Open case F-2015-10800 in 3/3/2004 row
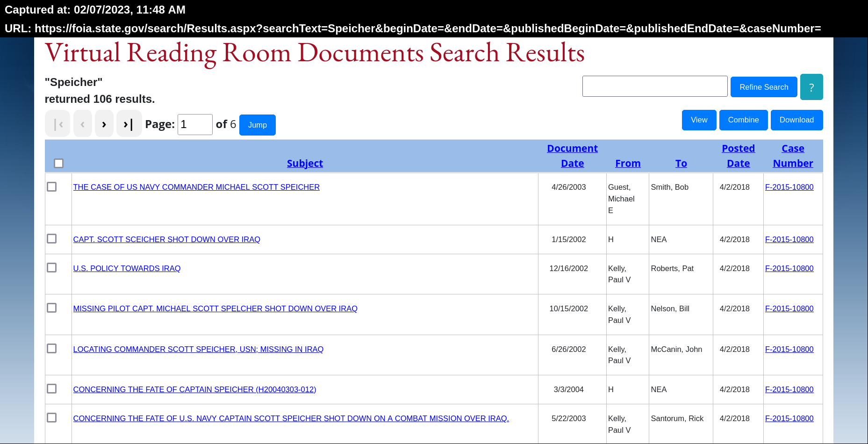Image resolution: width=868 pixels, height=444 pixels. click(789, 389)
